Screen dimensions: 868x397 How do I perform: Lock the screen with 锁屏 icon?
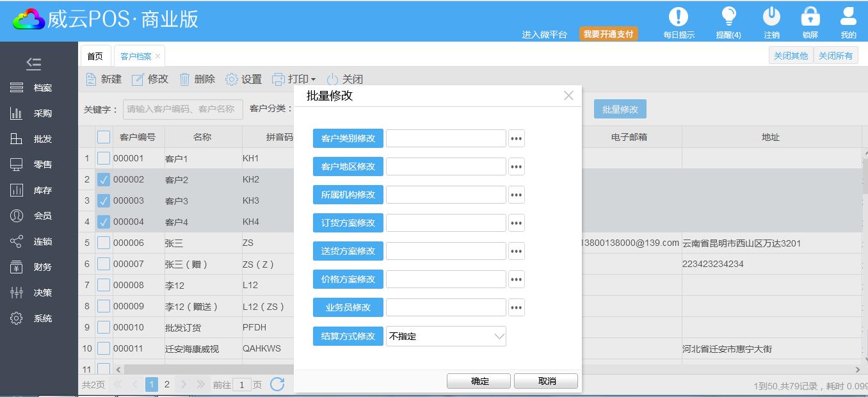810,17
